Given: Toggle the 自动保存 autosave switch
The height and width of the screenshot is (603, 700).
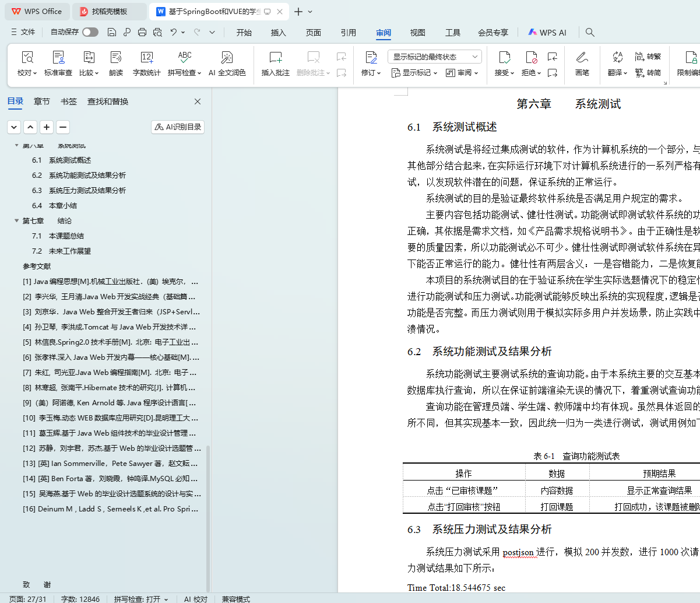Looking at the screenshot, I should tap(90, 33).
